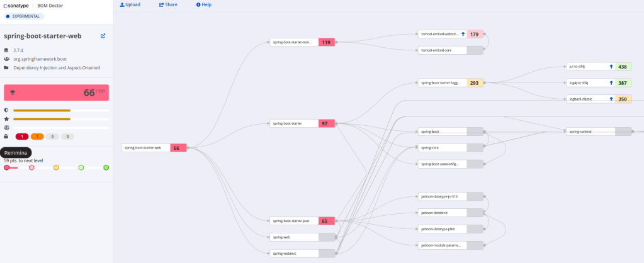Image resolution: width=644 pixels, height=263 pixels.
Task: Click the shield security rating icon
Action: coord(6,110)
